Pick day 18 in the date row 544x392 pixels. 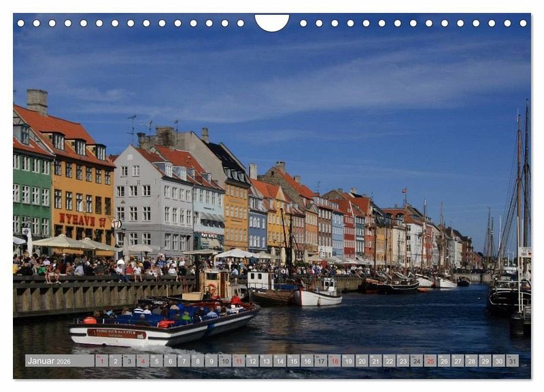pyautogui.click(x=335, y=361)
